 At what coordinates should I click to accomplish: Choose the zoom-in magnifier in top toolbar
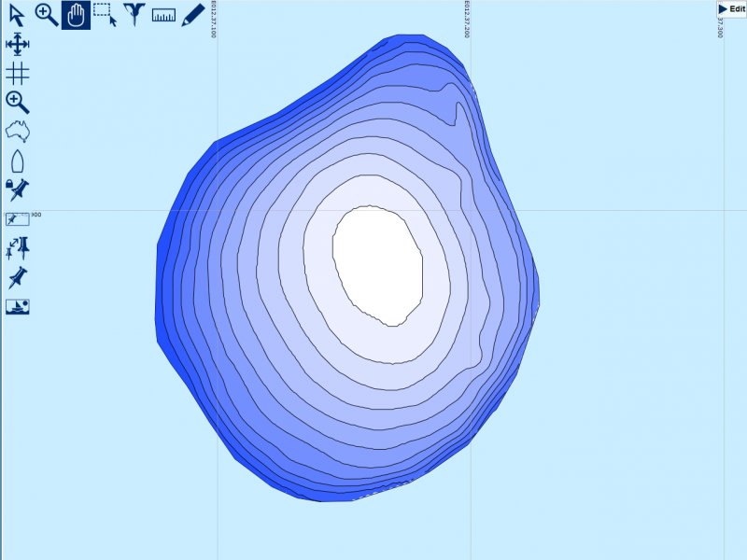pyautogui.click(x=47, y=15)
